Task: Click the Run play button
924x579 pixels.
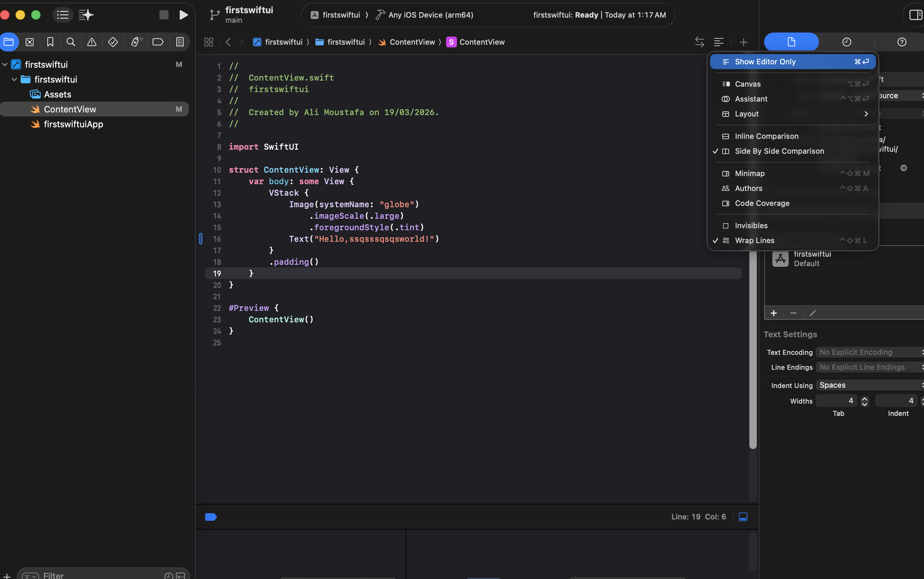Action: 183,15
